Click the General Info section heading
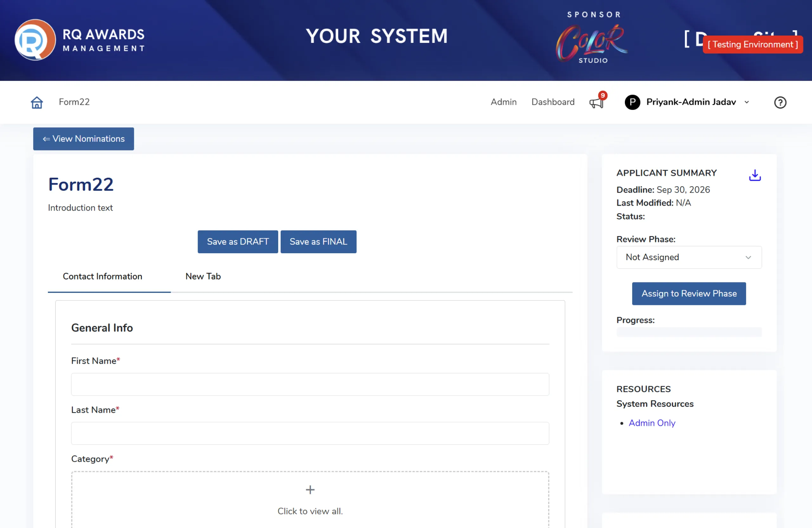 [x=102, y=328]
